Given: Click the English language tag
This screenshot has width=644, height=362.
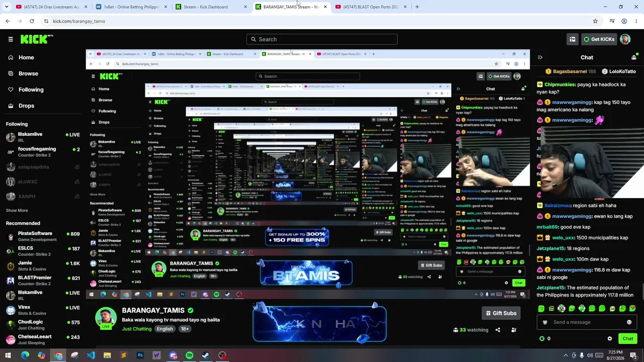Looking at the screenshot, I should (165, 329).
